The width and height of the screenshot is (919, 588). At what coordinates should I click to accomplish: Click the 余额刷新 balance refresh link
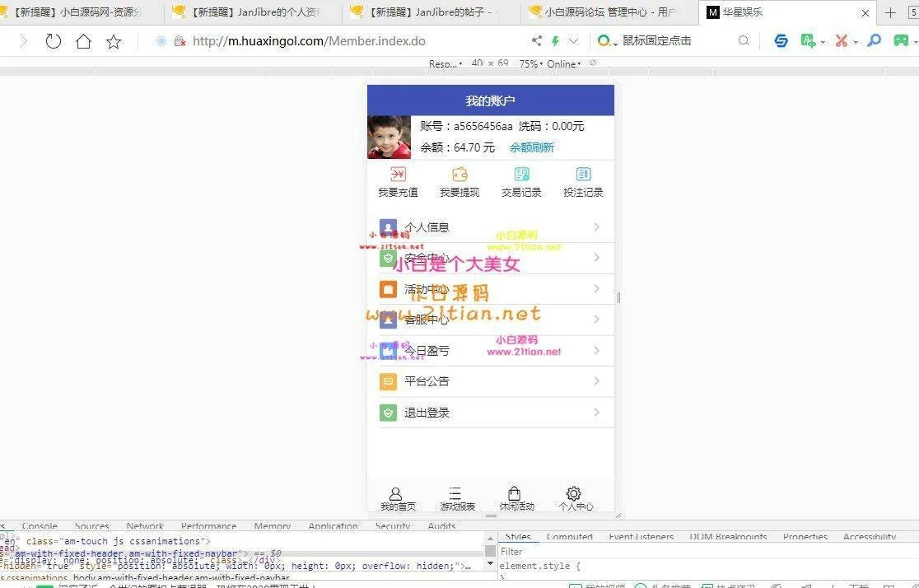(x=531, y=147)
